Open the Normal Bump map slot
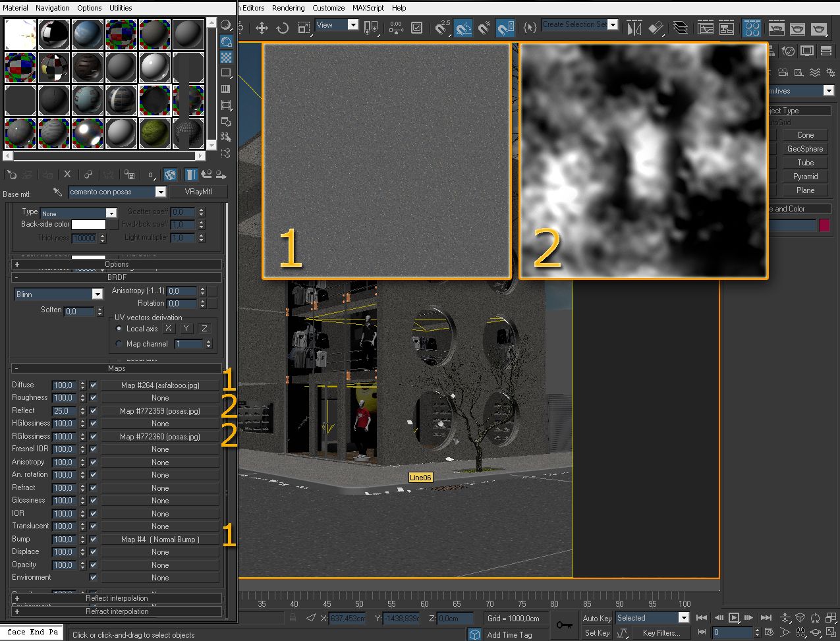This screenshot has height=641, width=840. (x=160, y=540)
